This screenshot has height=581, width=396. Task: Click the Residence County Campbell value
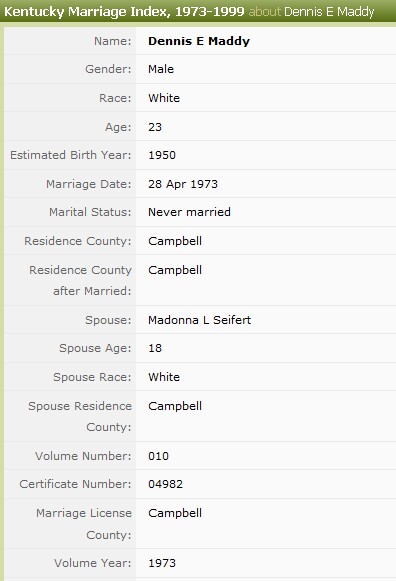(x=175, y=241)
